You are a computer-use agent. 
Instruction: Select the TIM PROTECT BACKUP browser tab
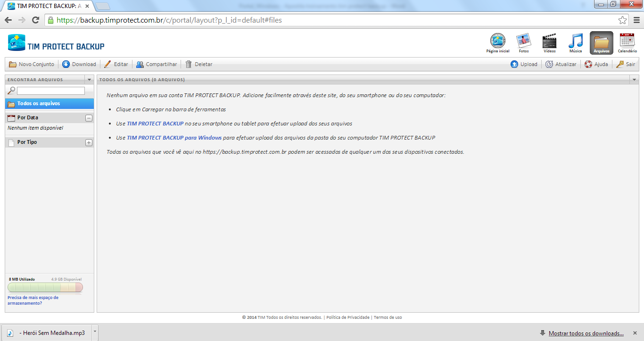(x=49, y=6)
